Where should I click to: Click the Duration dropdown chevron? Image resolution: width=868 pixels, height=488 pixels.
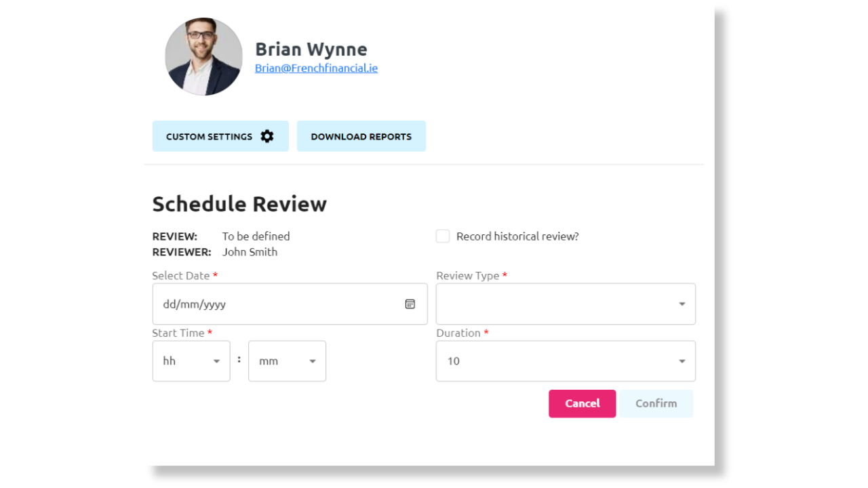pyautogui.click(x=682, y=361)
